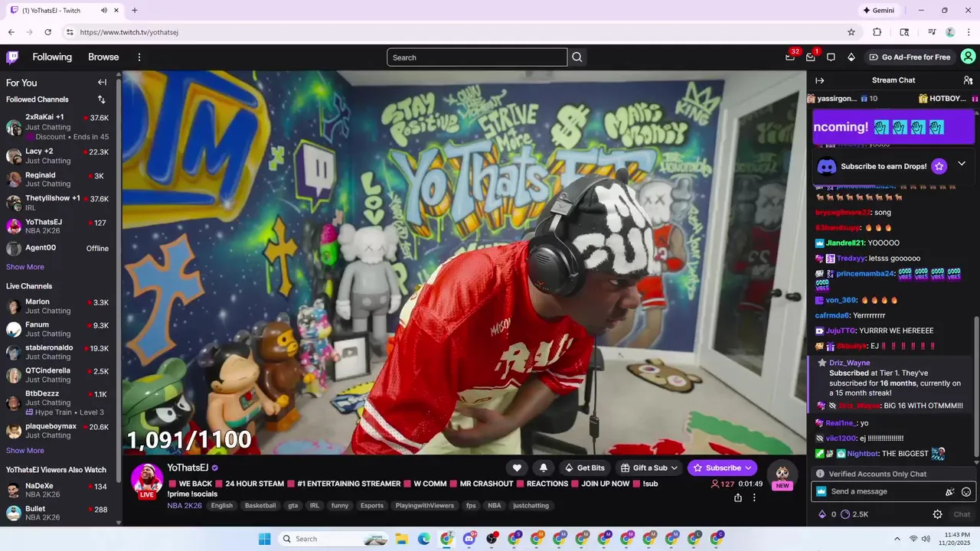Open 2xRaKai channel in sidebar
Image resolution: width=980 pixels, height=551 pixels.
pos(57,126)
